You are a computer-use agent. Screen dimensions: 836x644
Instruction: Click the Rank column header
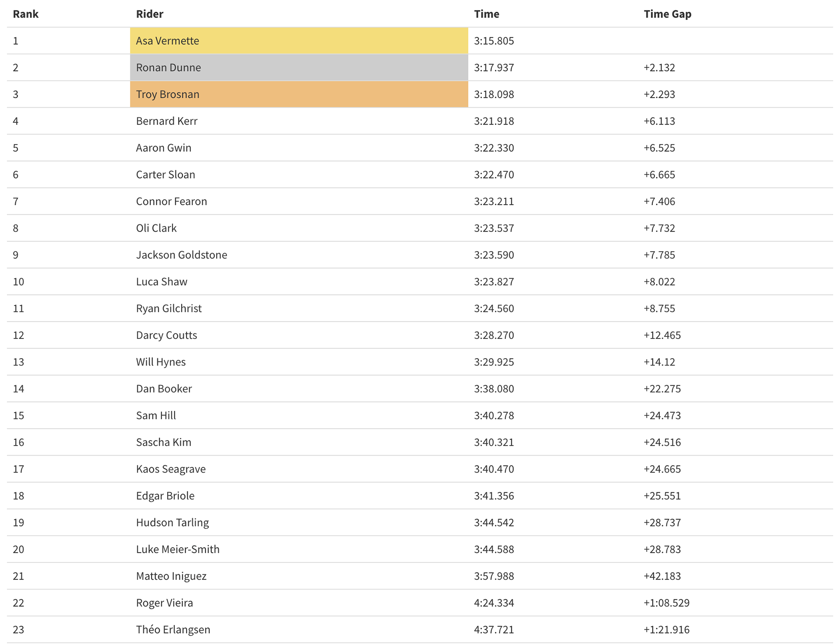click(x=25, y=14)
